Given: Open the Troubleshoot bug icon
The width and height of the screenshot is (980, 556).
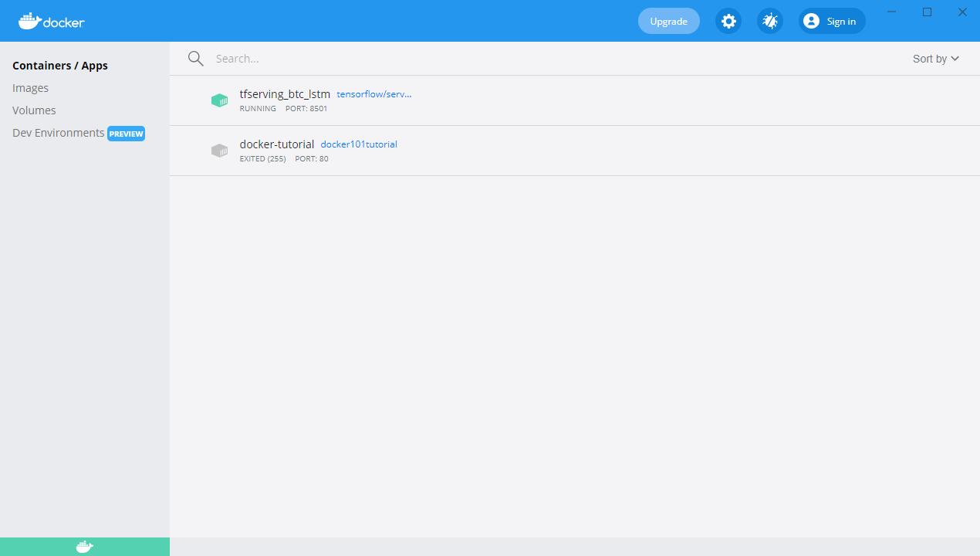Looking at the screenshot, I should (x=770, y=21).
